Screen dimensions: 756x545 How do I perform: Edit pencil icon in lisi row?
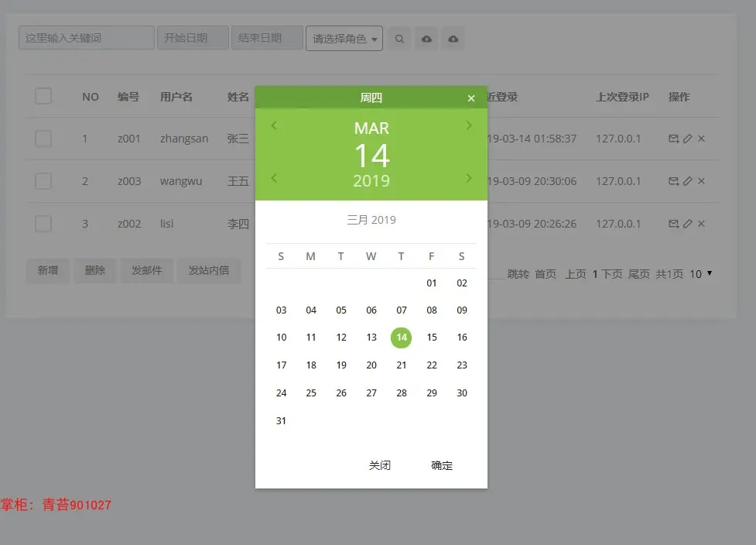tap(688, 224)
